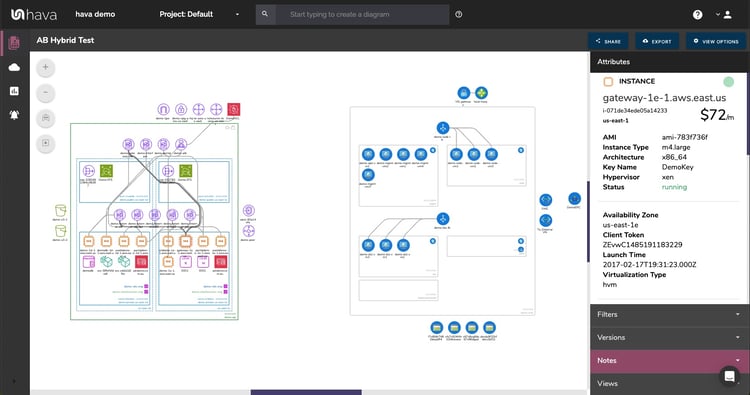Click small help circle beside search box
The image size is (750, 395).
click(x=459, y=14)
